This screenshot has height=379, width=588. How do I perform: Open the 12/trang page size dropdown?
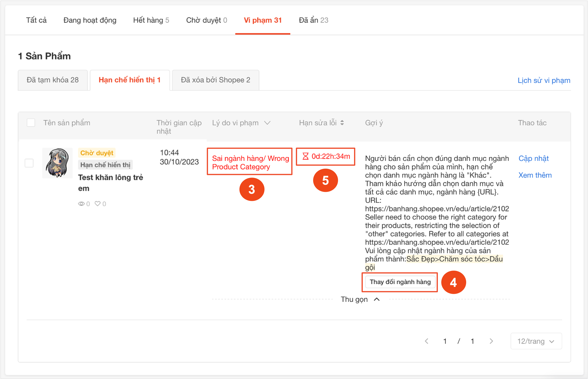[536, 341]
